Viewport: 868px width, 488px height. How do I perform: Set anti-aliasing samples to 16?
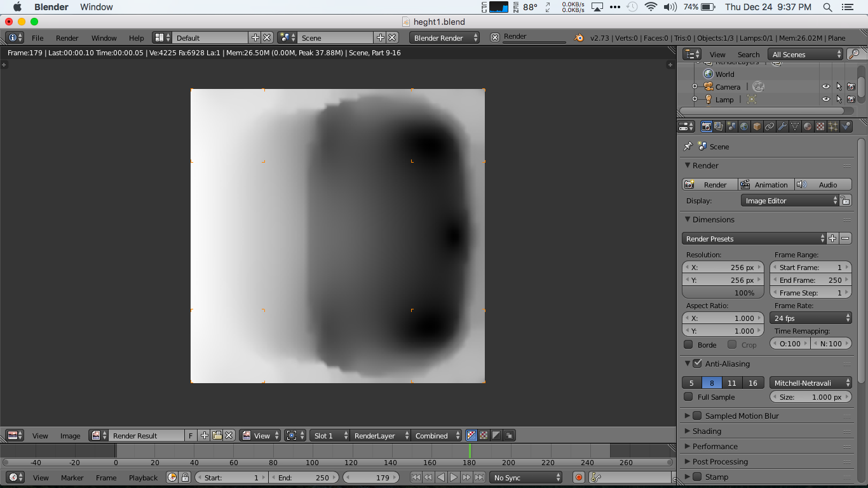pyautogui.click(x=752, y=383)
